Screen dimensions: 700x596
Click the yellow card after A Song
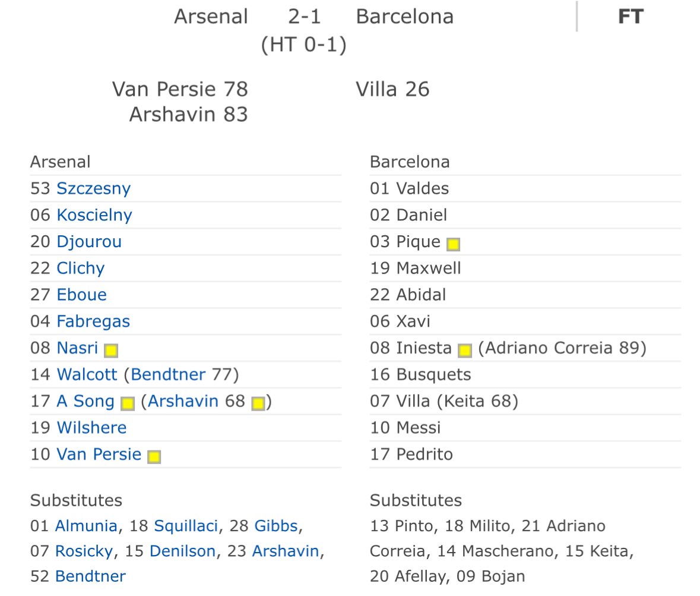[128, 403]
